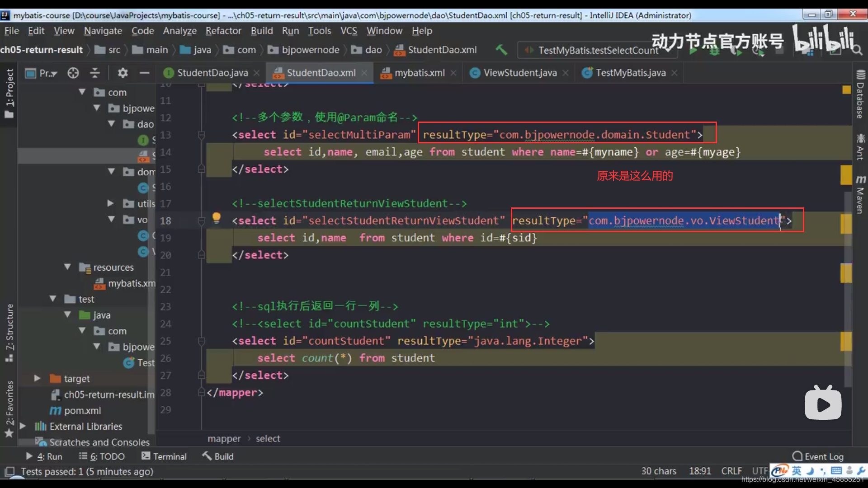868x488 pixels.
Task: Collapse the resources folder in project tree
Action: pyautogui.click(x=67, y=267)
